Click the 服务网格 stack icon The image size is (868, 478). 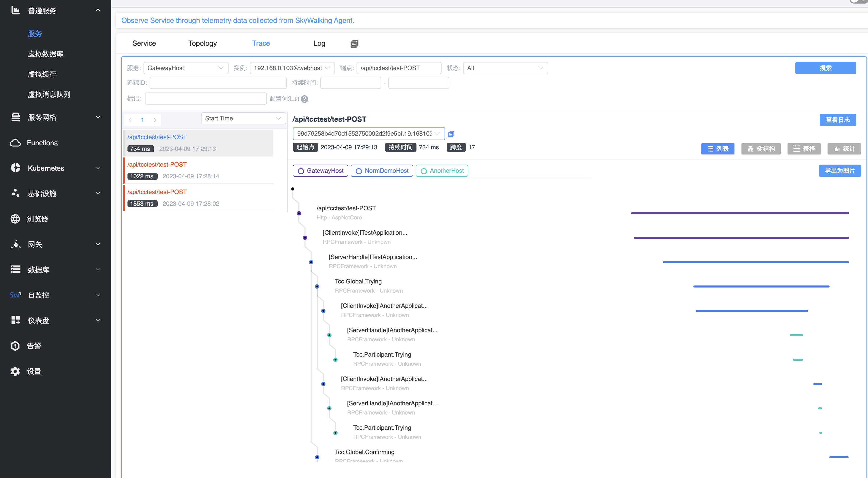pos(15,117)
